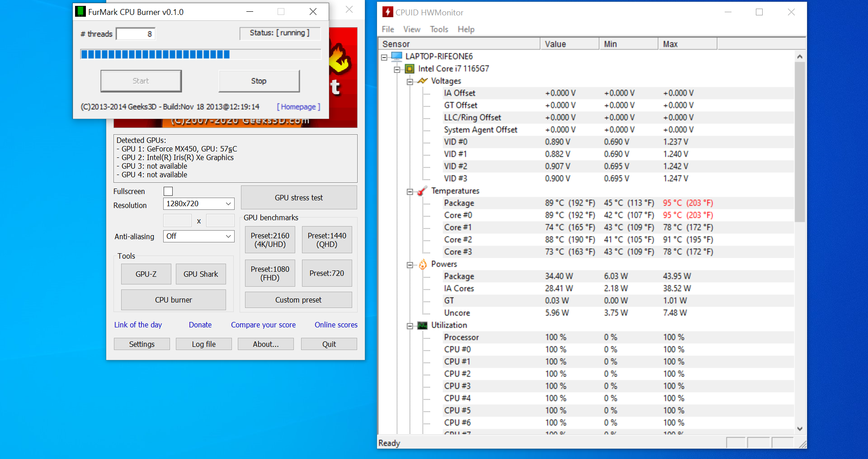Open the Resolution dropdown
Viewport: 868px width, 459px height.
[198, 203]
